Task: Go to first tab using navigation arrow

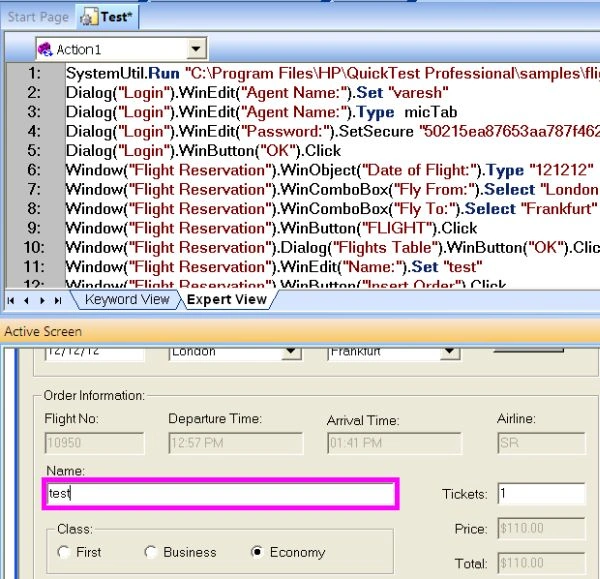Action: click(11, 301)
